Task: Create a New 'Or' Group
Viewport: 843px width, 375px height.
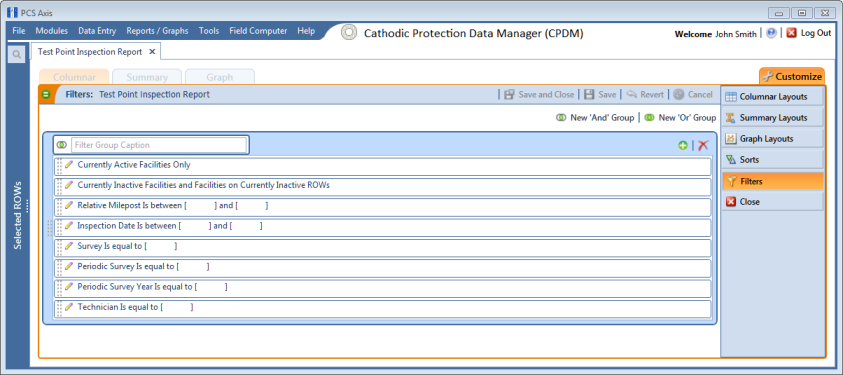Action: (680, 118)
